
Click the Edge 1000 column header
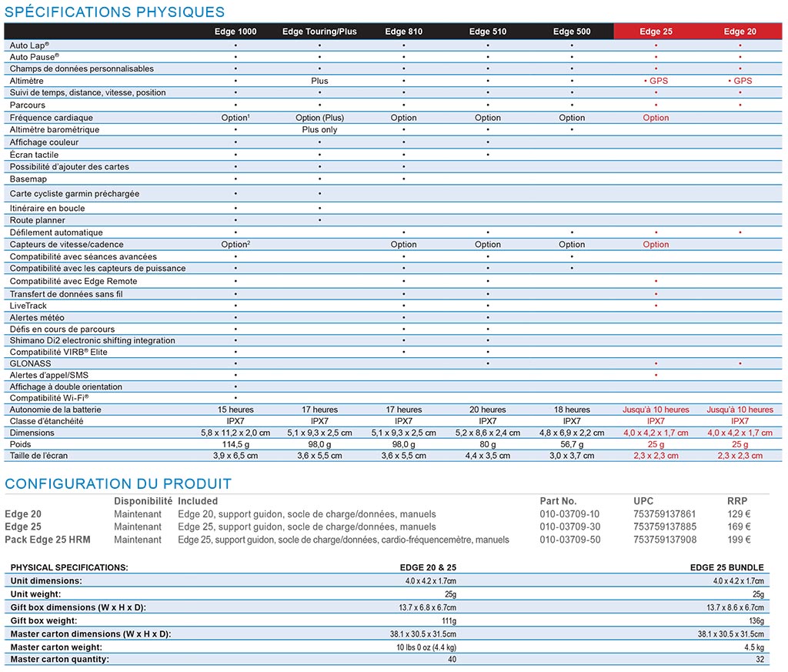point(235,32)
